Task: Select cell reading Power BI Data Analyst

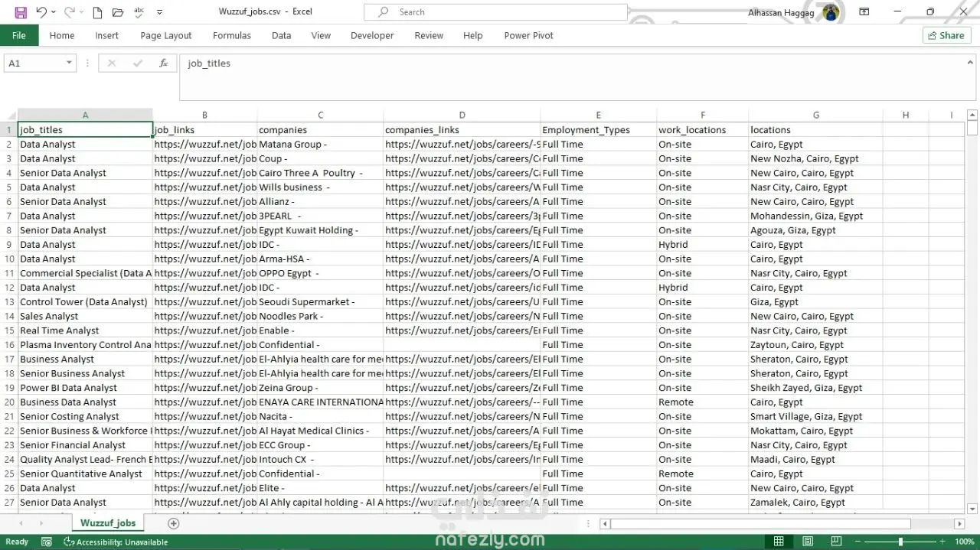Action: pos(85,388)
